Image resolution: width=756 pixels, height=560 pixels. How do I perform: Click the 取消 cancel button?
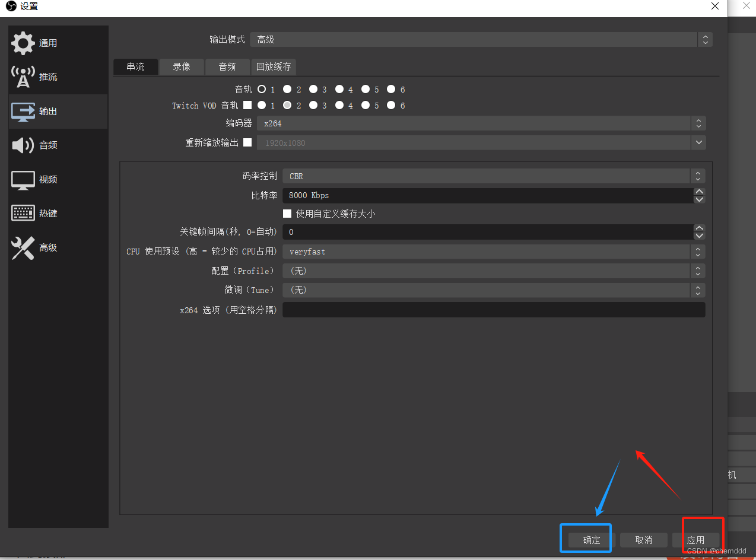(x=644, y=540)
